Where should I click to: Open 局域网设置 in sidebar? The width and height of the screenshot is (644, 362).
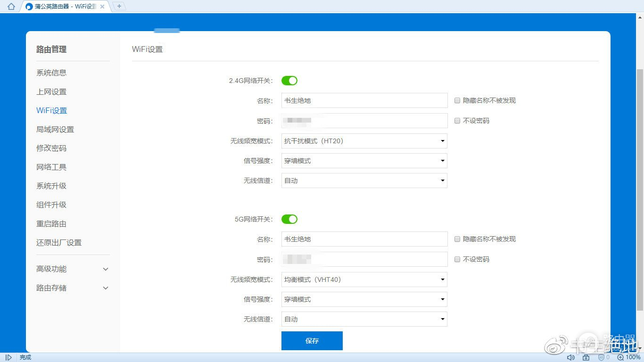[55, 129]
